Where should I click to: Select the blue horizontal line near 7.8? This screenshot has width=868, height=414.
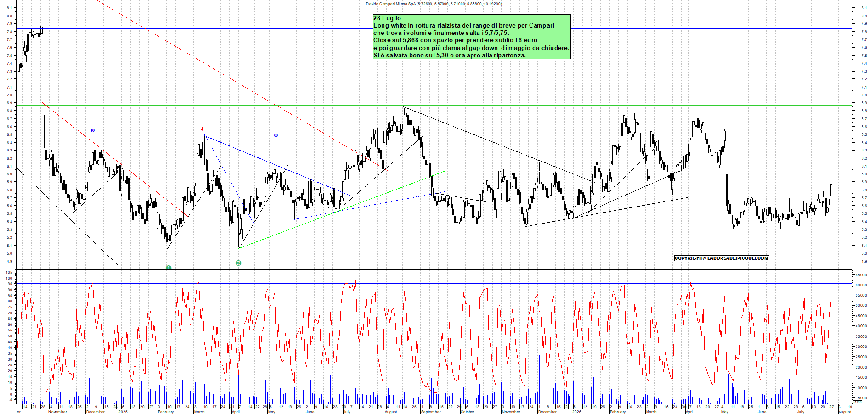point(434,28)
